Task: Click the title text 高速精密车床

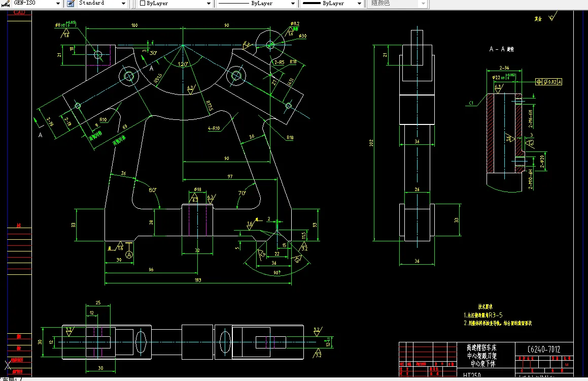Action: [x=481, y=348]
